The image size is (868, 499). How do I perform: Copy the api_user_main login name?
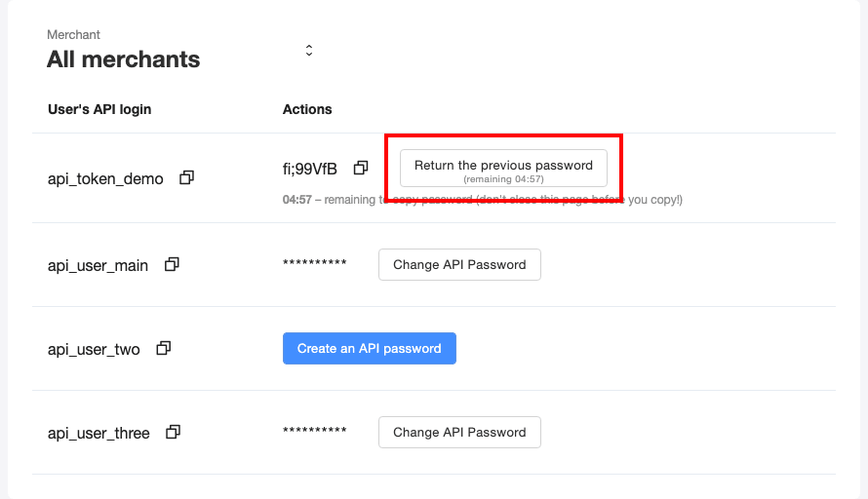172,264
